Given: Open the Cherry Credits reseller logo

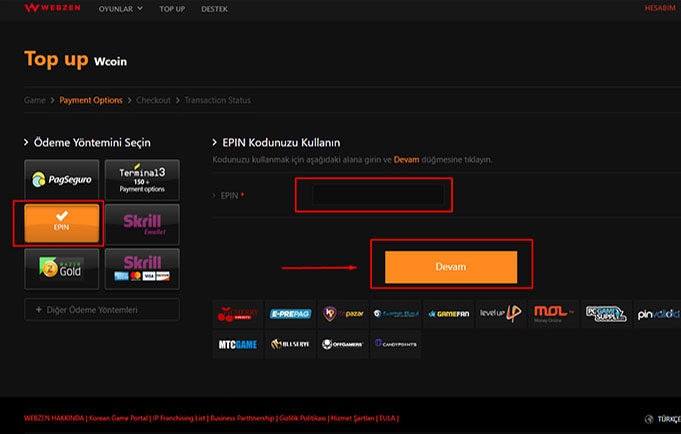Looking at the screenshot, I should pyautogui.click(x=238, y=314).
